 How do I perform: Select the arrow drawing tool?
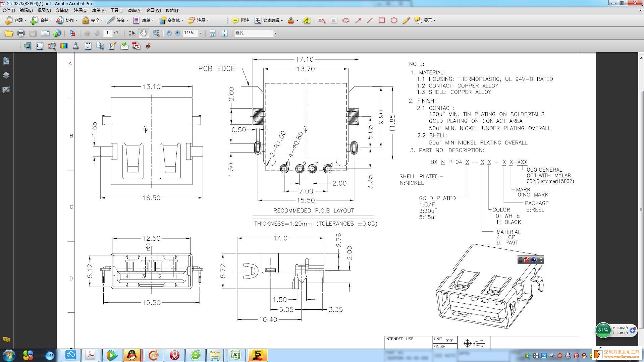click(x=358, y=20)
